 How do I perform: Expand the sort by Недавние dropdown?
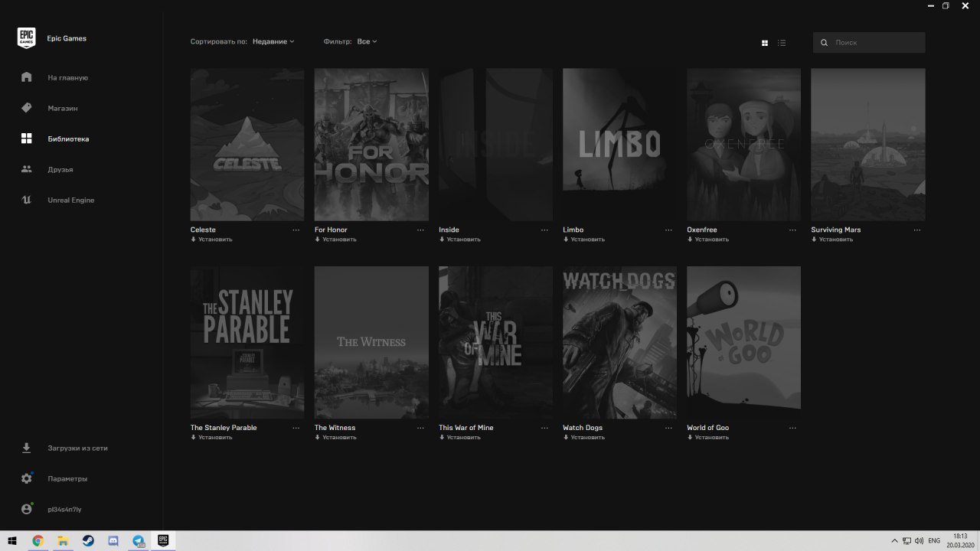(273, 41)
